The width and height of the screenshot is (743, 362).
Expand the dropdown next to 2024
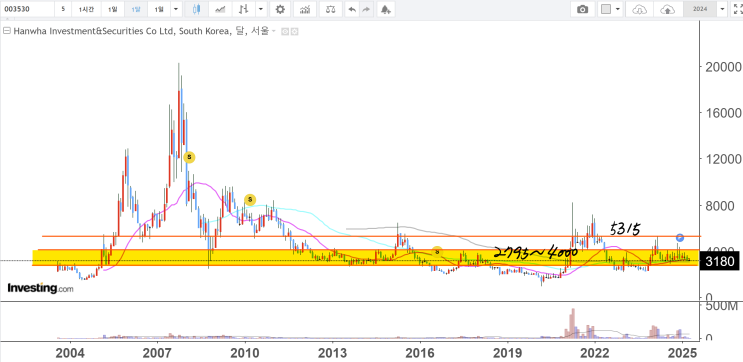coord(722,9)
